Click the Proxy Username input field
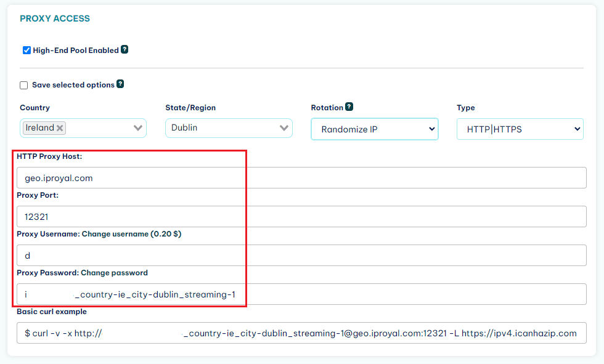 tap(301, 256)
